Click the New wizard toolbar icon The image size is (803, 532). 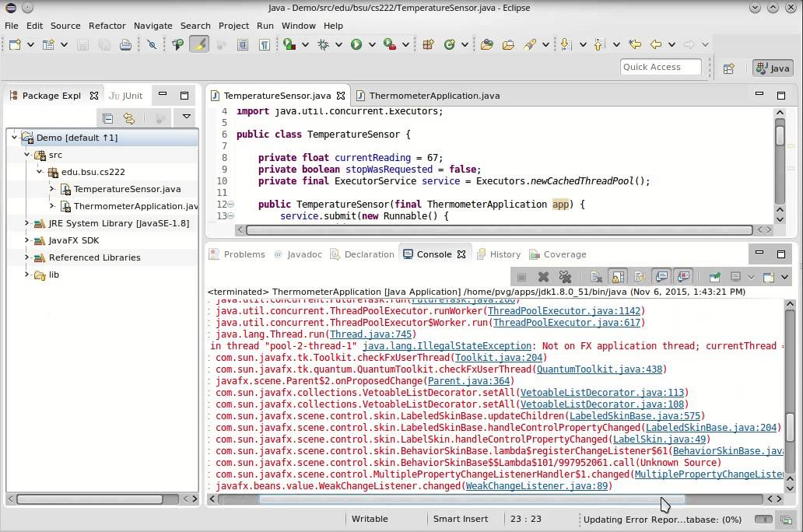15,44
